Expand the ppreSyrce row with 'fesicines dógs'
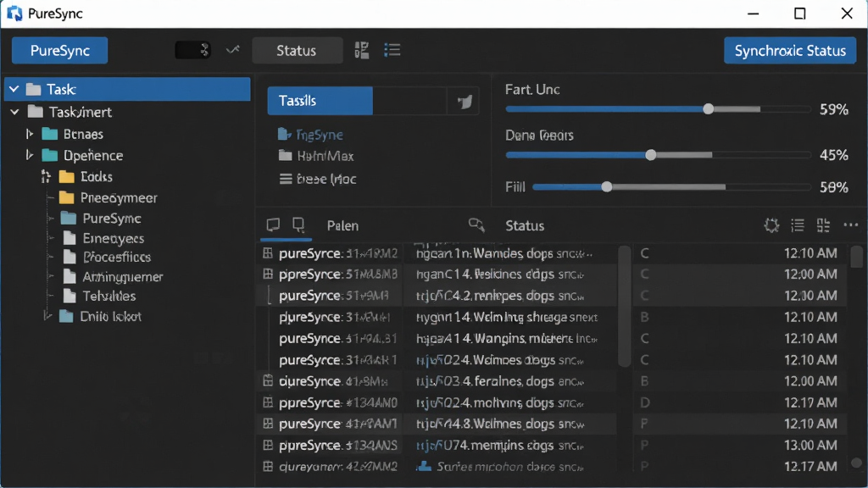868x488 pixels. [268, 274]
